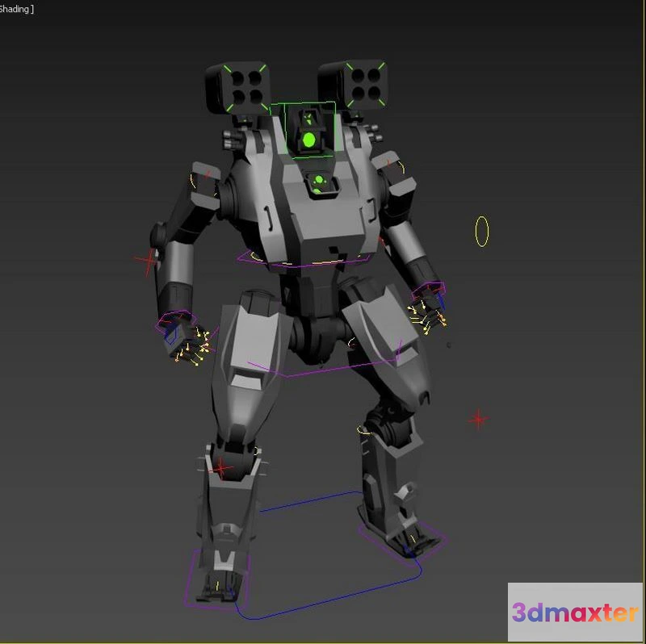Image resolution: width=646 pixels, height=644 pixels.
Task: Click the 3dmaxter logo watermark
Action: [x=574, y=612]
